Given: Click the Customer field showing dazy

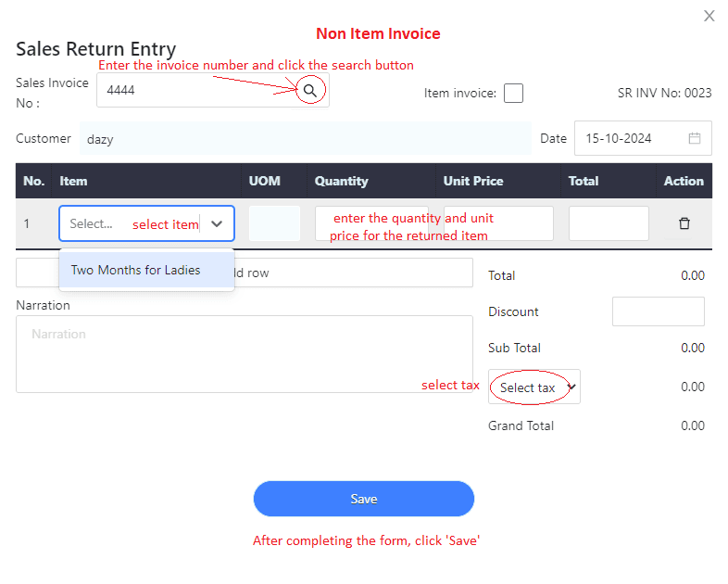Looking at the screenshot, I should coord(305,138).
